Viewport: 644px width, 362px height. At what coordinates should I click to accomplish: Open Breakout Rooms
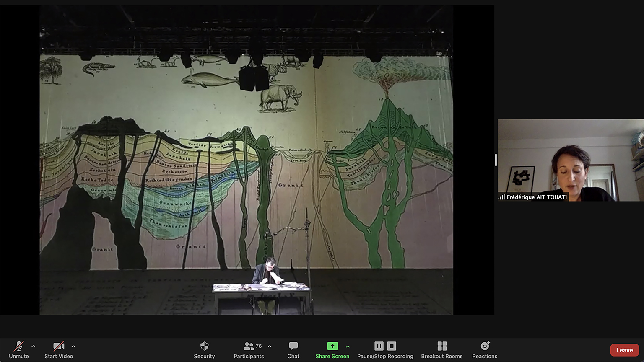(441, 349)
